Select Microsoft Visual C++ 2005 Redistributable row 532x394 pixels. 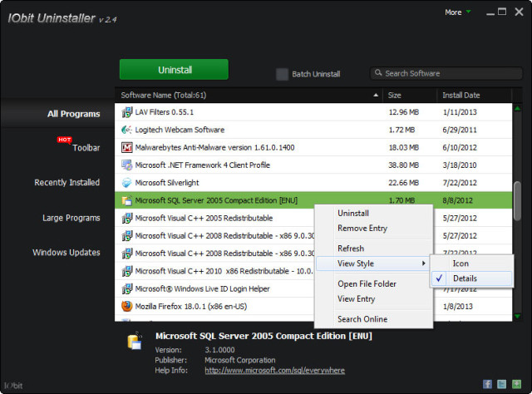tap(214, 219)
